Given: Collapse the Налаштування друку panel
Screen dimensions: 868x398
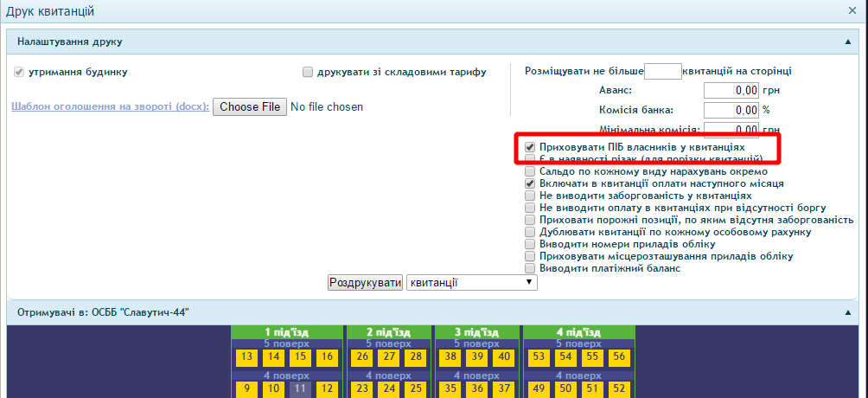Looking at the screenshot, I should (x=848, y=42).
